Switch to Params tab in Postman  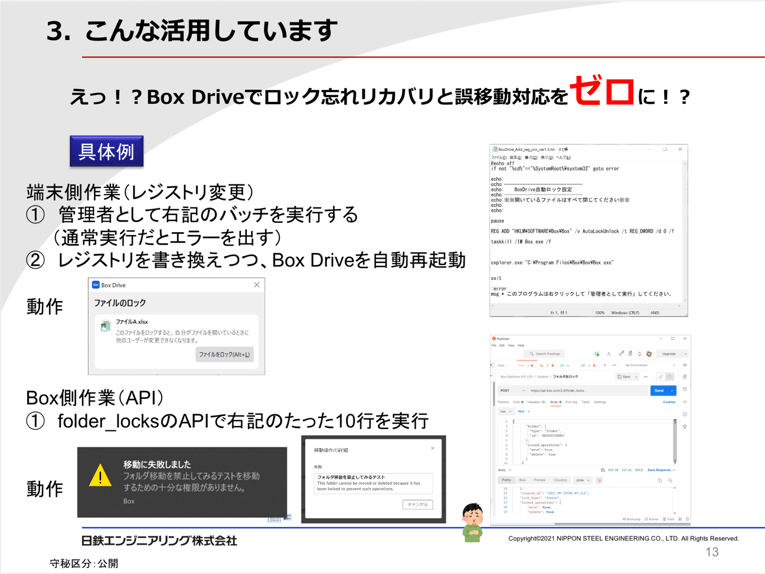503,402
